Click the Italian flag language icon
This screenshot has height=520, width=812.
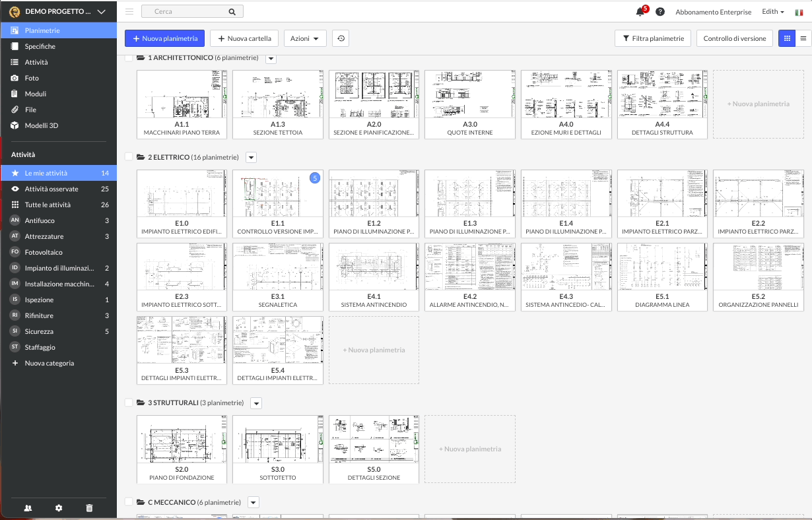(x=799, y=12)
